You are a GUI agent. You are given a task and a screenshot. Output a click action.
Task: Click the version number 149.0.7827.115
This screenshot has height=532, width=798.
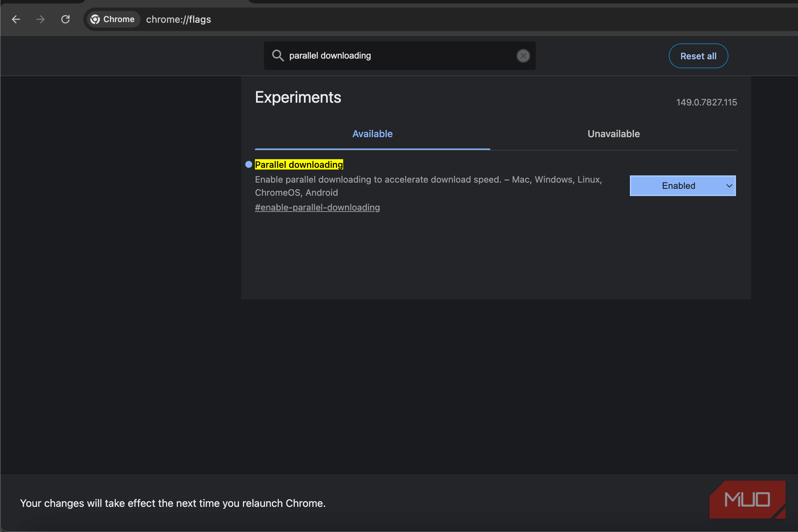706,102
